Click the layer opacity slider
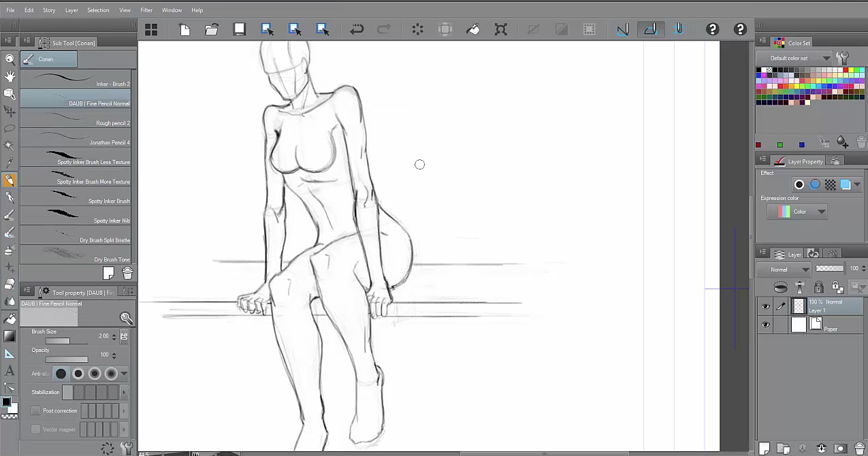Image resolution: width=868 pixels, height=456 pixels. point(829,268)
